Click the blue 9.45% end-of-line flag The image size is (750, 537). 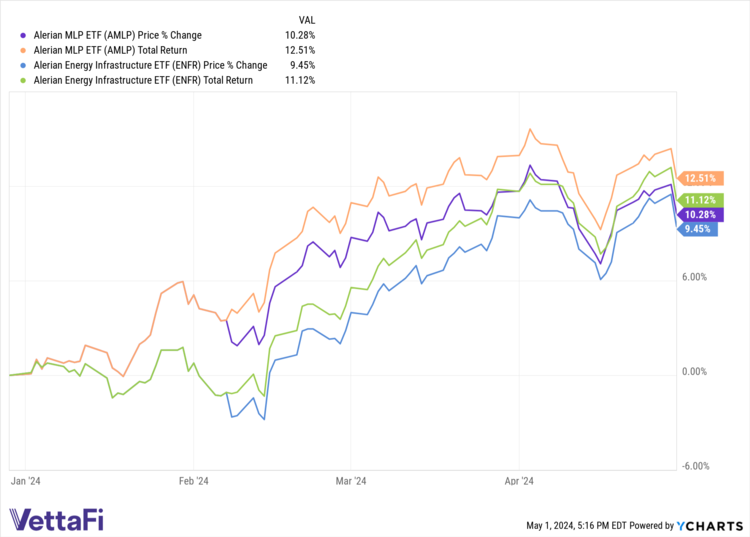click(699, 229)
